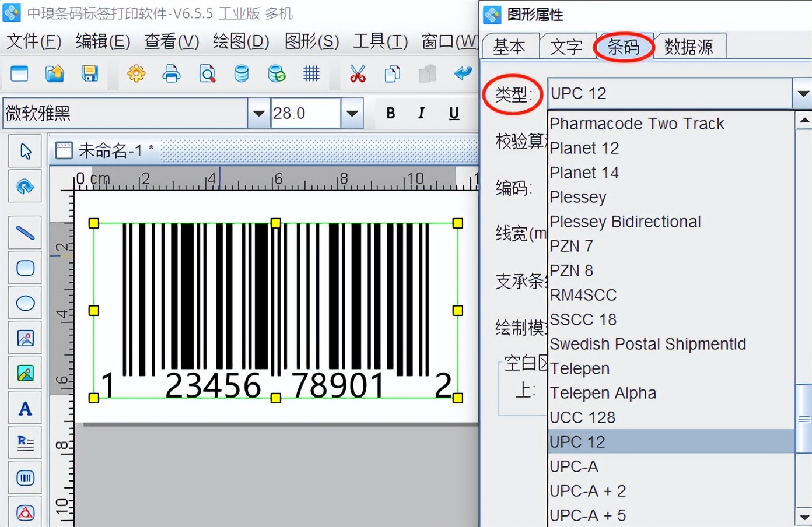Screen dimensions: 812x527
Task: Toggle bold formatting
Action: [x=391, y=113]
